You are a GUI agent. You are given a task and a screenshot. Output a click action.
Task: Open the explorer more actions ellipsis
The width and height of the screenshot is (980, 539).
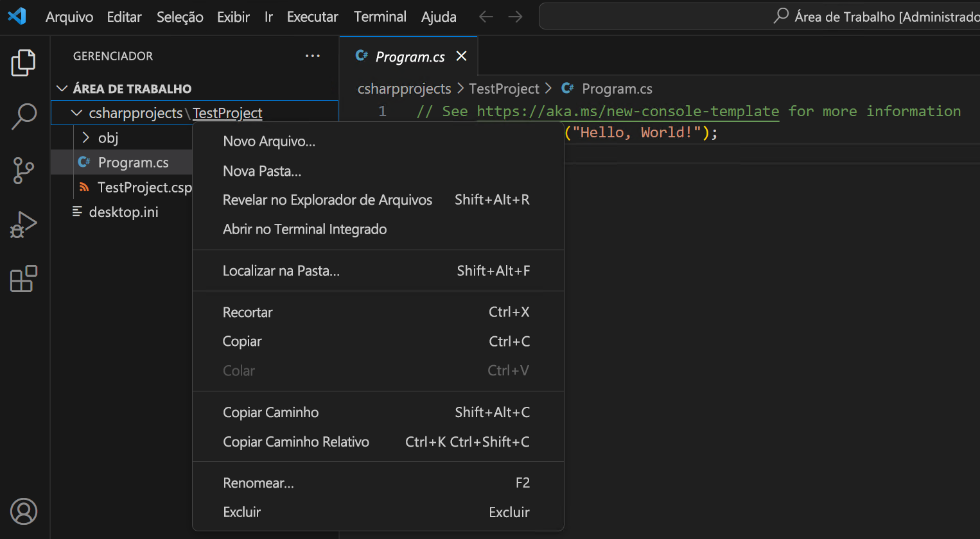click(313, 56)
